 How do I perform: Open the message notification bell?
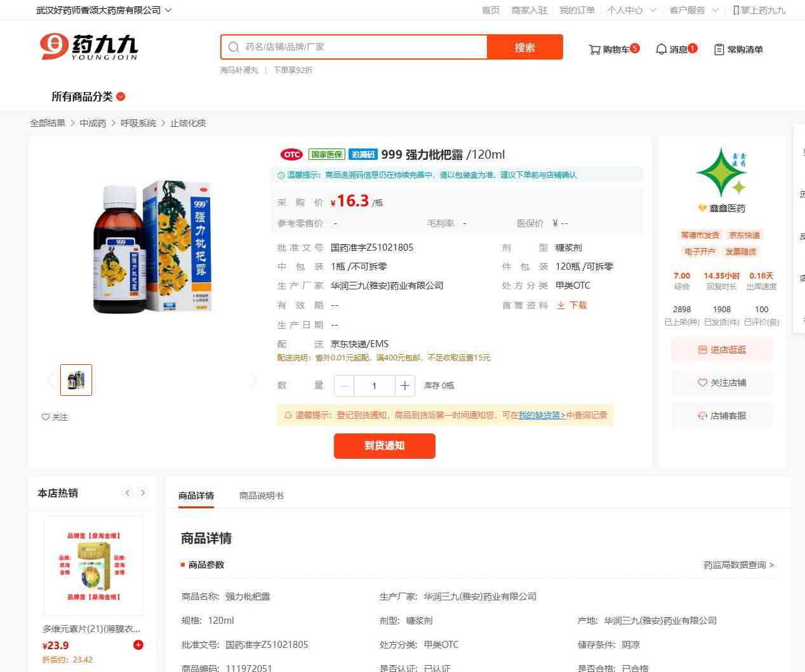pos(661,49)
